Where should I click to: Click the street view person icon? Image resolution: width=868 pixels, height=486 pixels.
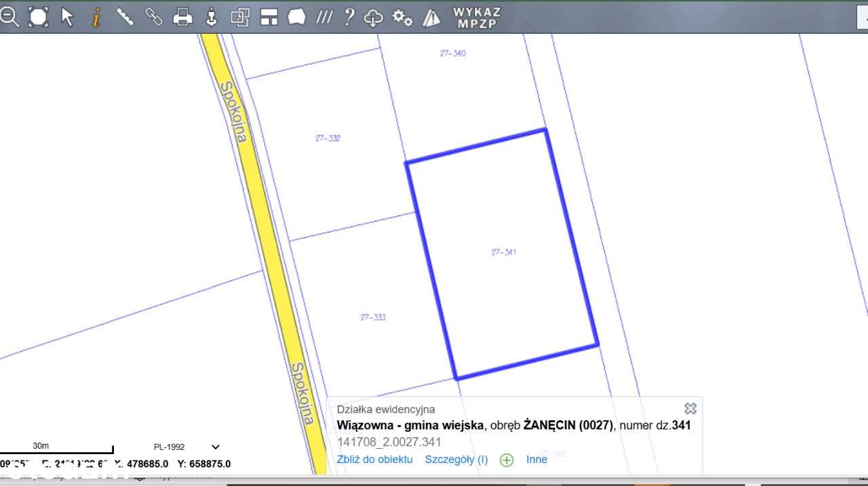click(x=212, y=17)
